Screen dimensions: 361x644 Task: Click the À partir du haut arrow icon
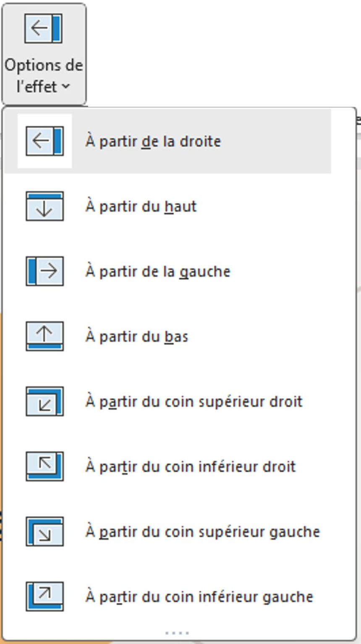click(44, 206)
